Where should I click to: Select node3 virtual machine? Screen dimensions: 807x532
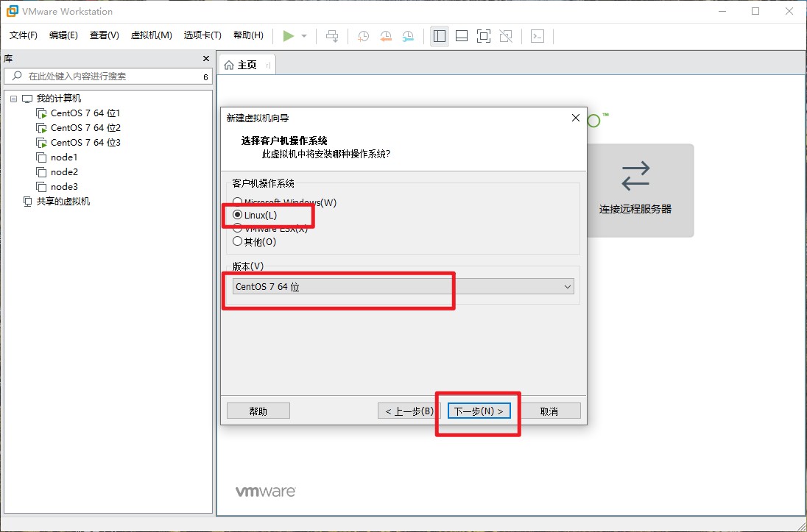64,187
